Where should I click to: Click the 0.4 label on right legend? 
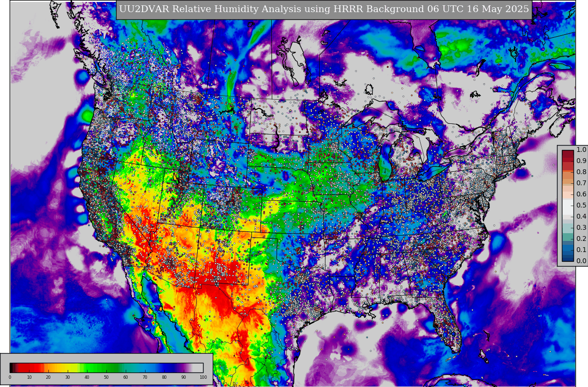[581, 216]
